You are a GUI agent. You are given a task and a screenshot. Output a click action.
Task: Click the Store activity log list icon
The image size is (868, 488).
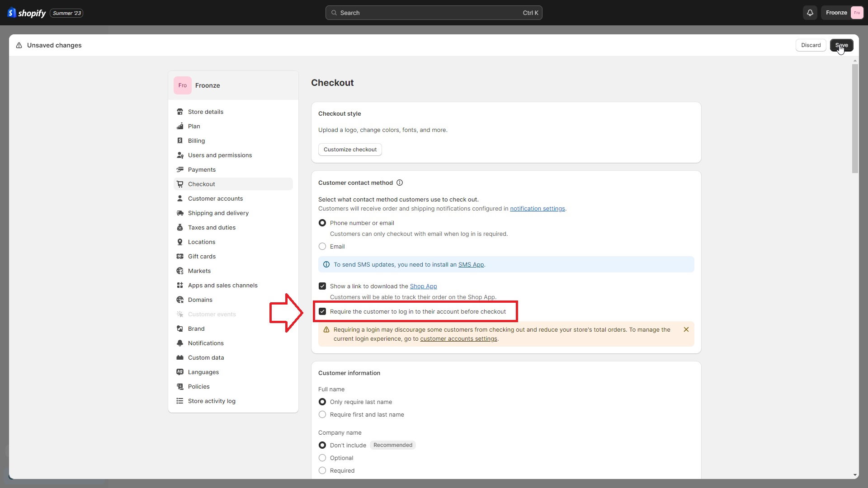point(180,401)
